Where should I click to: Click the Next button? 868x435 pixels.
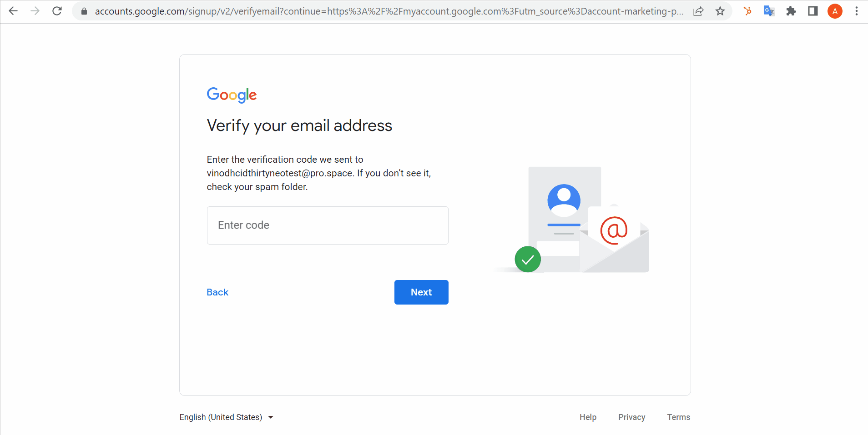[421, 292]
